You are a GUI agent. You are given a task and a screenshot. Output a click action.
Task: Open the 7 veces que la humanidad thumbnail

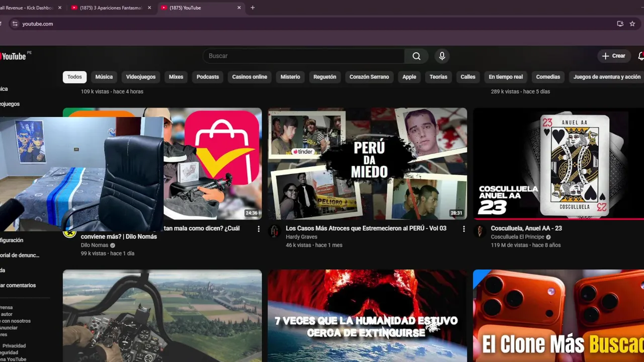point(367,316)
